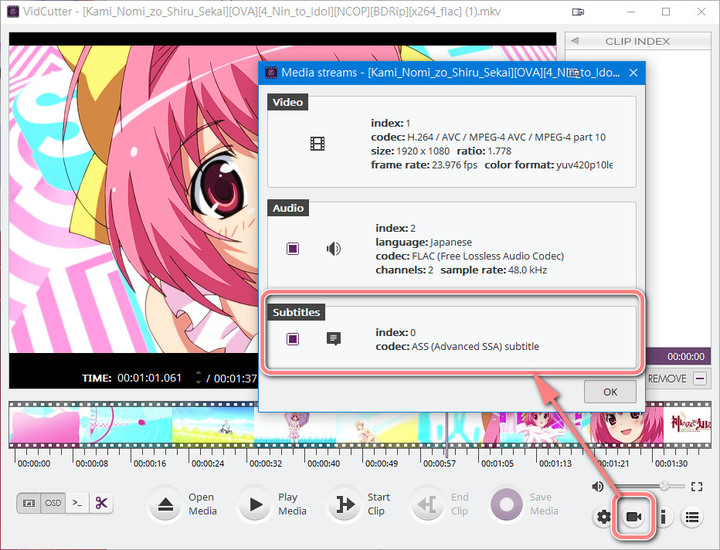Viewport: 720px width, 550px height.
Task: Click the FLAC codec text
Action: click(469, 256)
